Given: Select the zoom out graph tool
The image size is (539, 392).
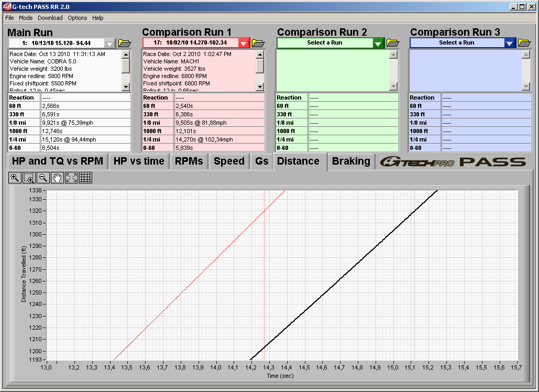Looking at the screenshot, I should (43, 178).
